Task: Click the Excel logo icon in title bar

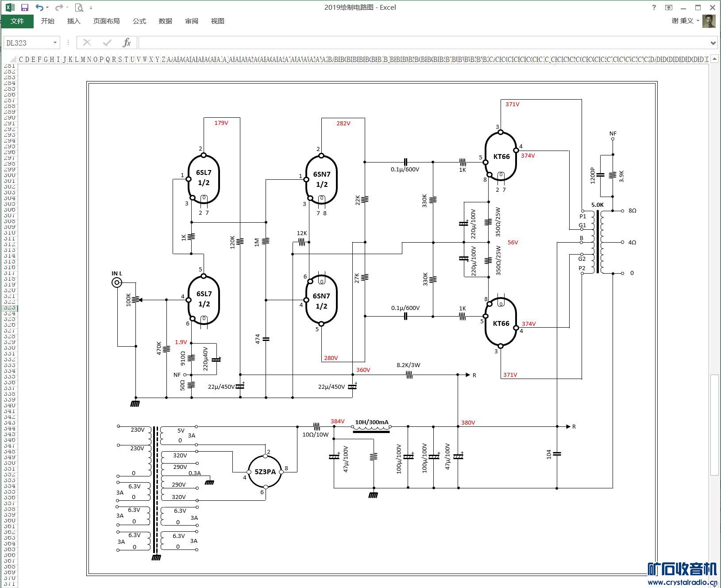Action: [10, 8]
